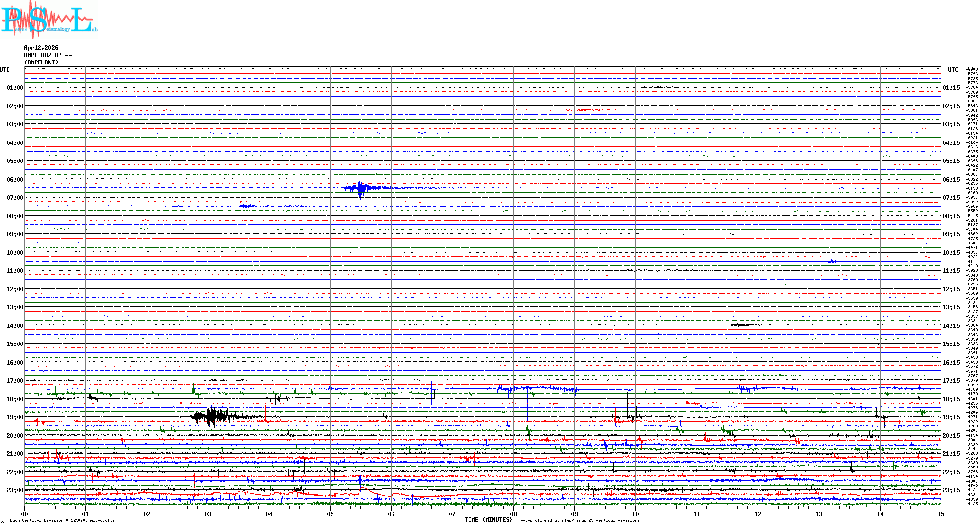Click the 06:00 hour label on left
This screenshot has height=527, width=980.
[15, 180]
